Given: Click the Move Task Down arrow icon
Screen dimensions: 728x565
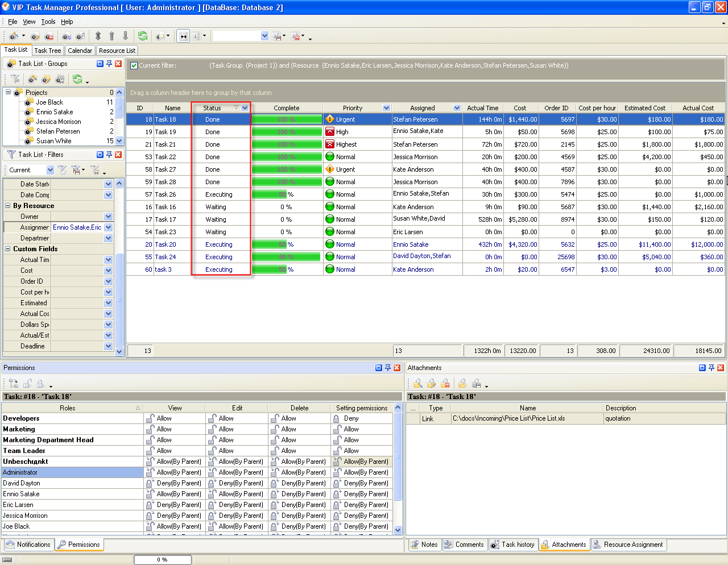Looking at the screenshot, I should coord(125,36).
